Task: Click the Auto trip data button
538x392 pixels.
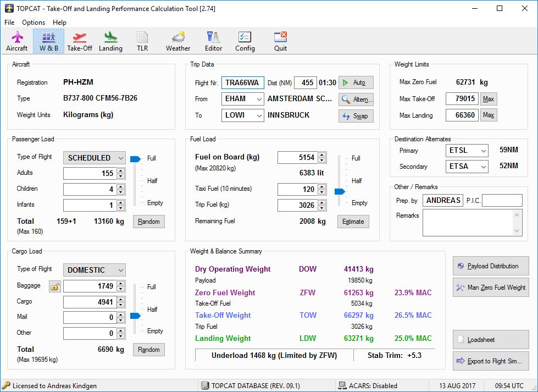Action: coord(356,82)
